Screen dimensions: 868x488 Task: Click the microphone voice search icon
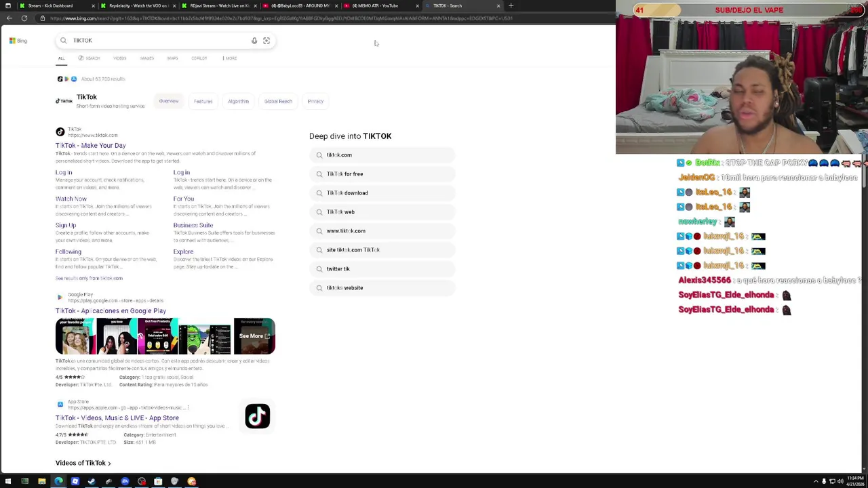tap(254, 41)
